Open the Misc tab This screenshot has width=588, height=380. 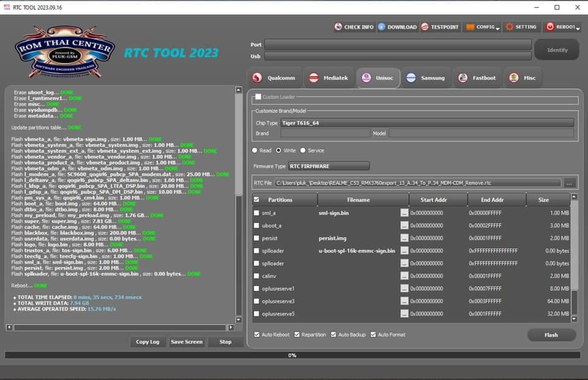522,78
